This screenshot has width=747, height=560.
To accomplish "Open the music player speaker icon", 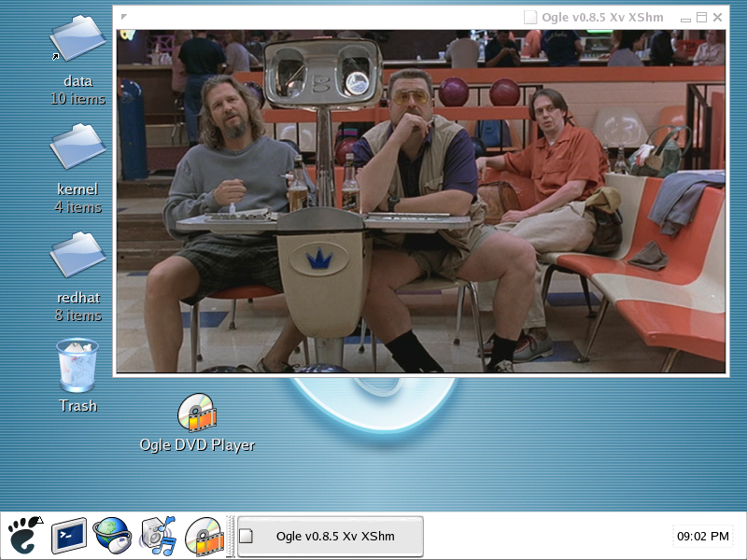I will pyautogui.click(x=158, y=536).
